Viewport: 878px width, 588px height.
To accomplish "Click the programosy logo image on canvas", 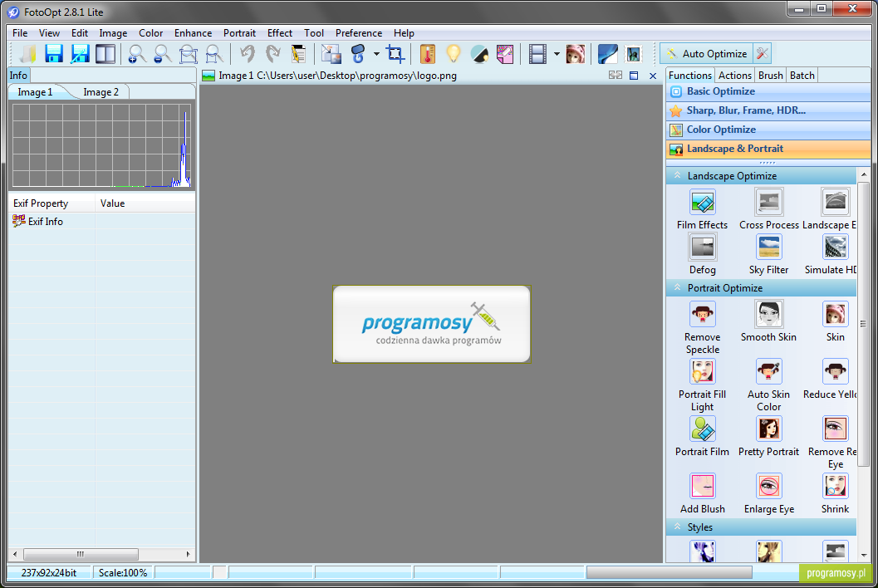I will 432,324.
